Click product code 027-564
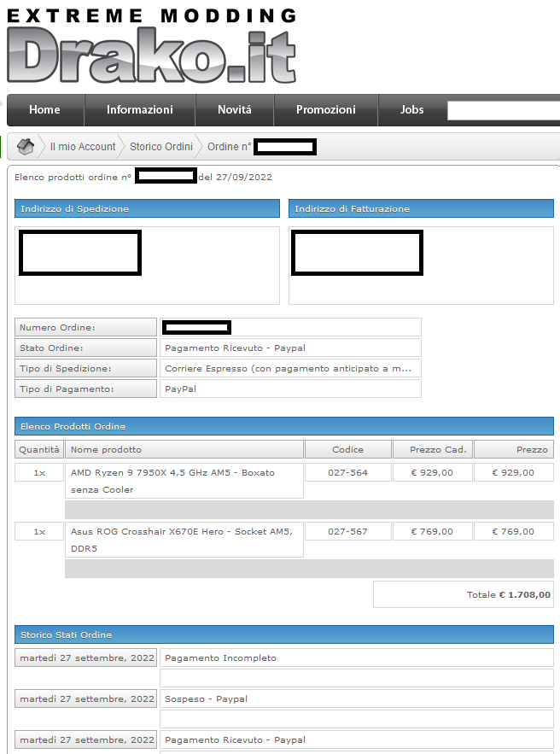Screen dimensions: 560x754 (x=348, y=473)
